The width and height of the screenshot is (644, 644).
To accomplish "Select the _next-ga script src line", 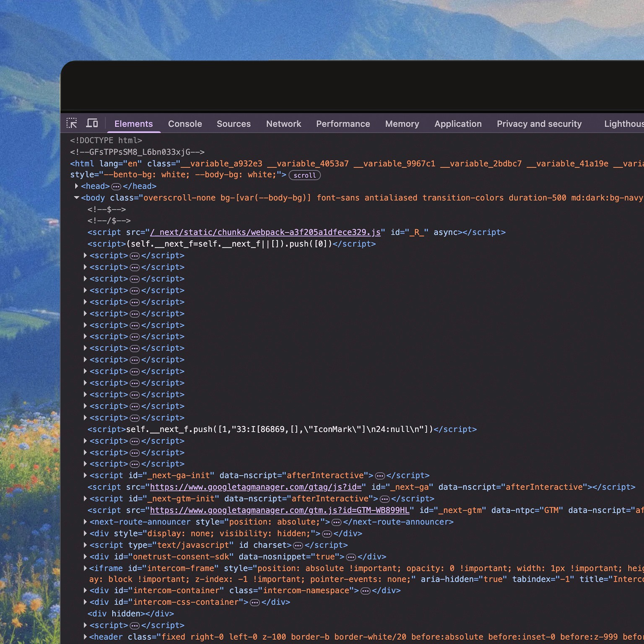I will click(361, 487).
